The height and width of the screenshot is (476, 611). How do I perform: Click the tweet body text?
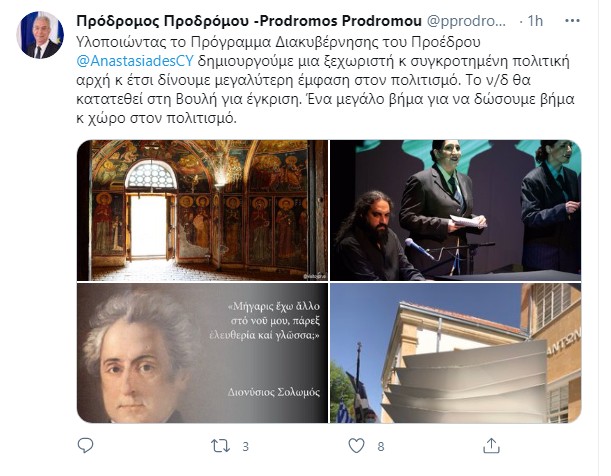[x=325, y=80]
